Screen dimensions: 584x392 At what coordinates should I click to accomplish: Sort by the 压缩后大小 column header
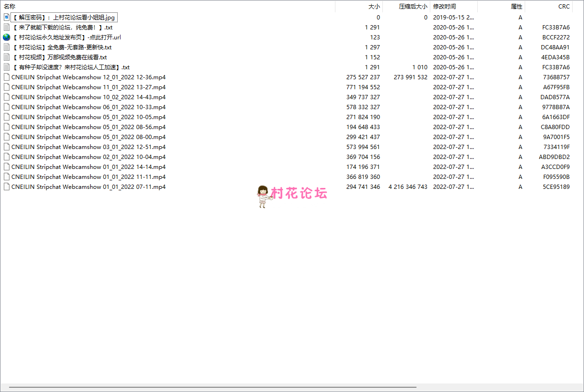click(x=413, y=7)
